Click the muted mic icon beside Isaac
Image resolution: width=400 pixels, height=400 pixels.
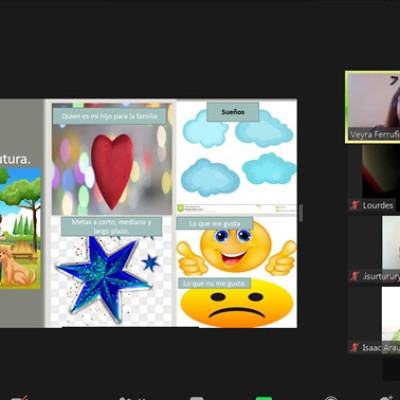tap(354, 348)
